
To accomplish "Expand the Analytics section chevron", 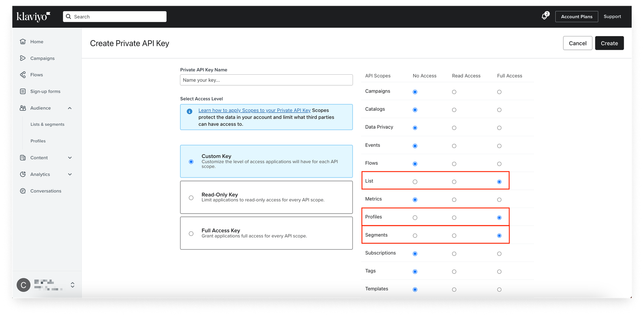I will pos(70,174).
